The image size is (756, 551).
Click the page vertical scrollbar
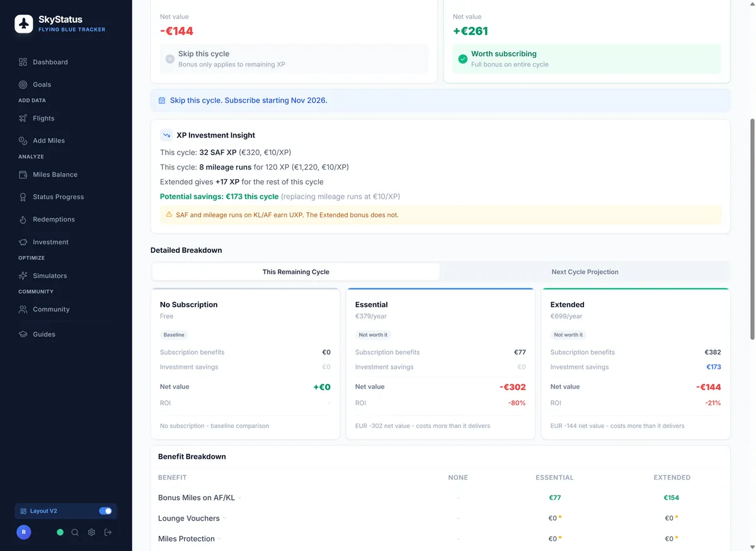pos(751,227)
